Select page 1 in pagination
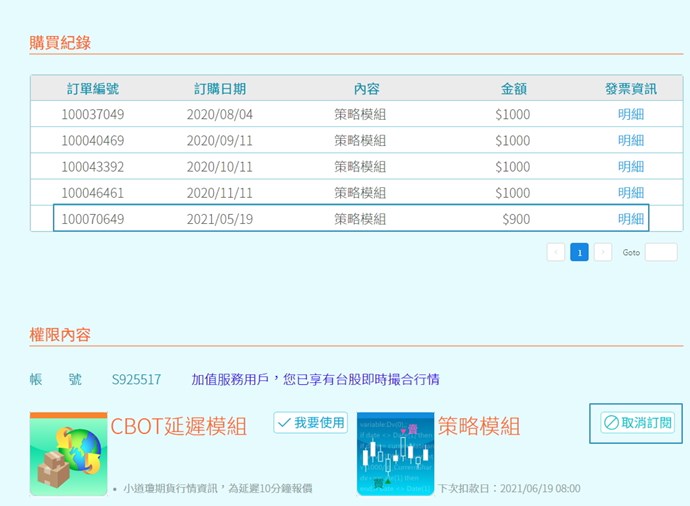690x506 pixels. pyautogui.click(x=579, y=252)
